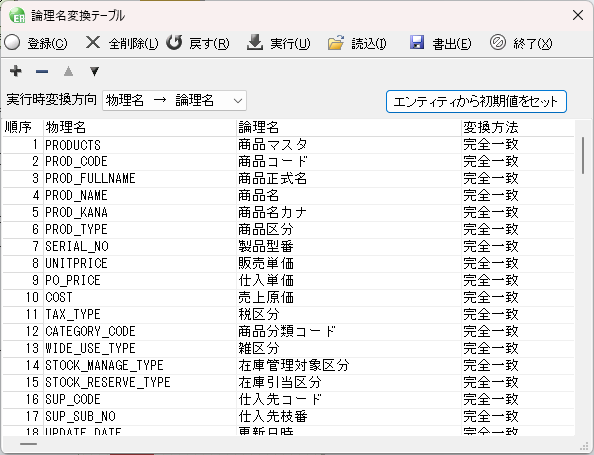Screen dimensions: 594x455
Task: Click the 終了(X) exit icon
Action: coord(498,42)
